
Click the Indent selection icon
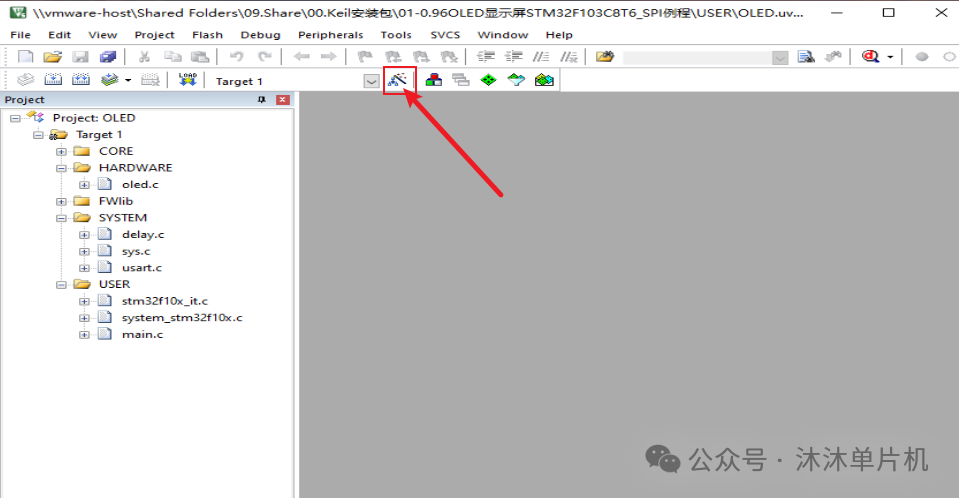click(486, 57)
